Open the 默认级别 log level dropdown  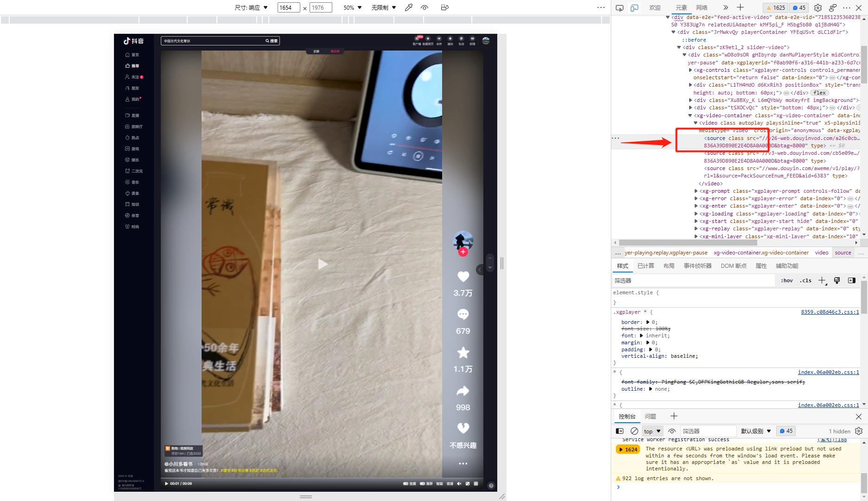755,431
